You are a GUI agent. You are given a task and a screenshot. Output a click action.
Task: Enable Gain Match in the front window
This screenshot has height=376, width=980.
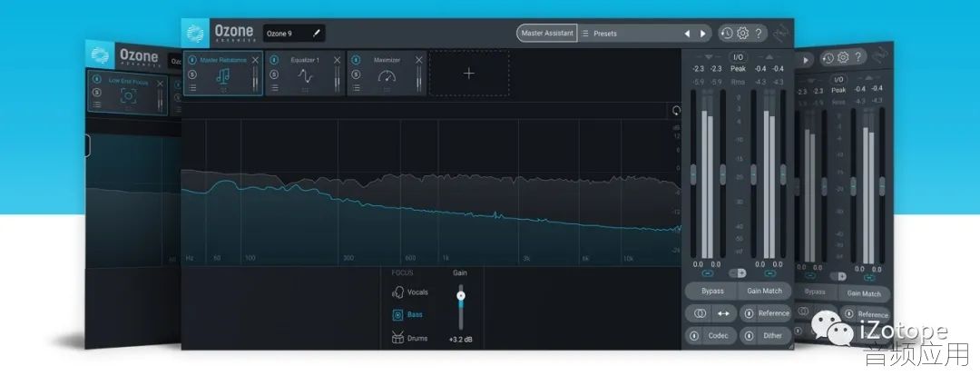point(764,291)
